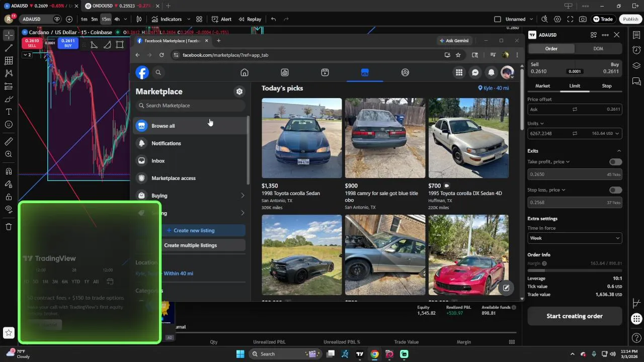Open the TradingView alerts clock panel
The width and height of the screenshot is (644, 362).
tap(636, 50)
